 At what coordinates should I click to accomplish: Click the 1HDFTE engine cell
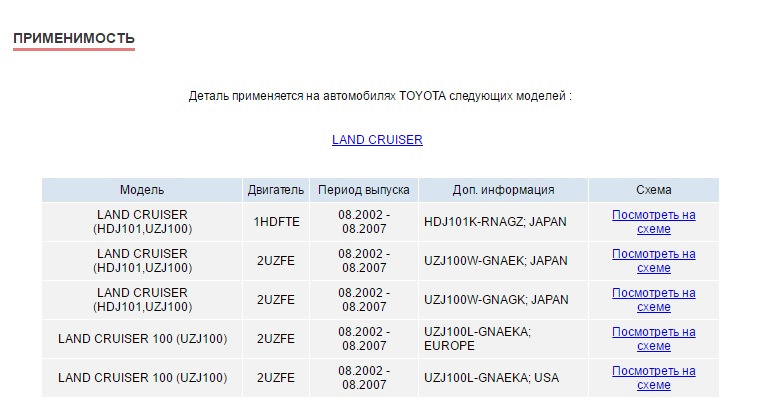point(276,222)
